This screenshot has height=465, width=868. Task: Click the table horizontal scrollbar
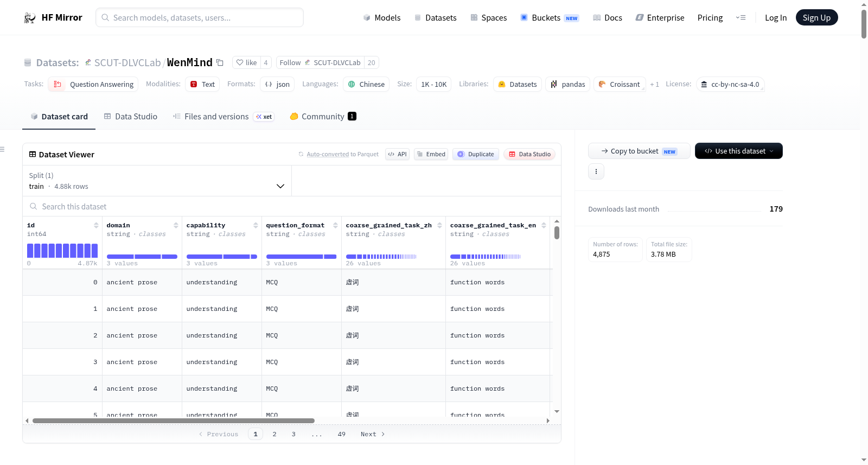tap(174, 421)
